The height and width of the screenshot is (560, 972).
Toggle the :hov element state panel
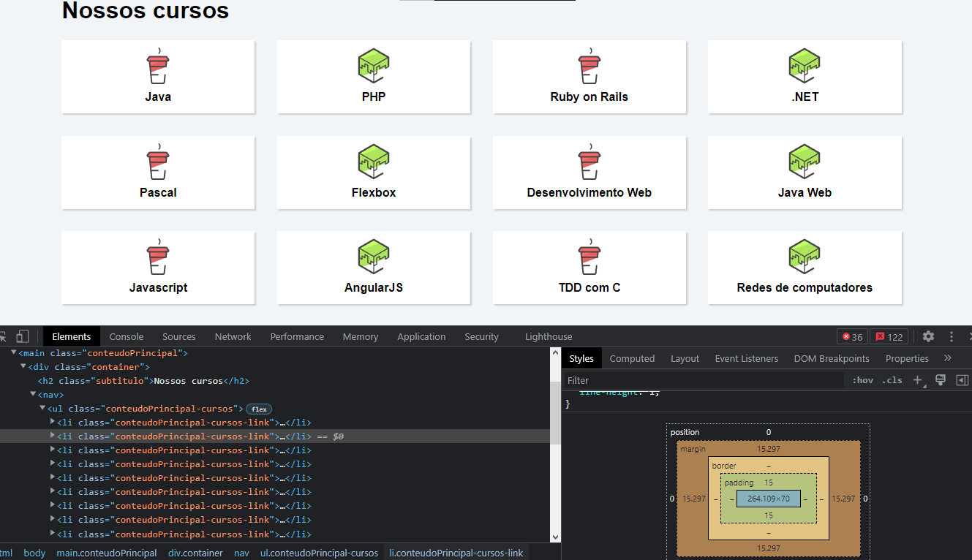click(862, 380)
